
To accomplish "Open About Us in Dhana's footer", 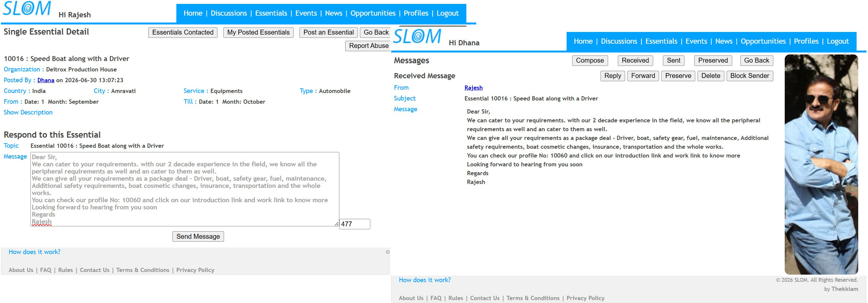I will [x=411, y=298].
